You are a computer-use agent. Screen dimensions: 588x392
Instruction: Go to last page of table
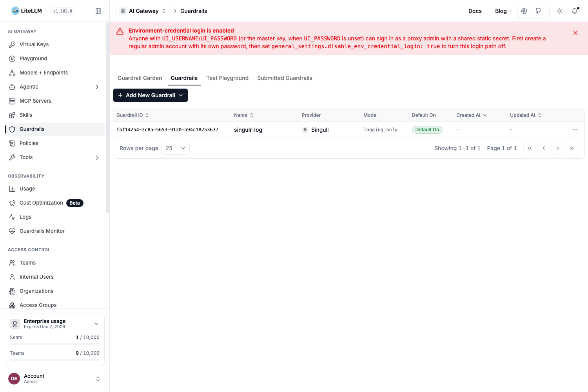pyautogui.click(x=572, y=148)
